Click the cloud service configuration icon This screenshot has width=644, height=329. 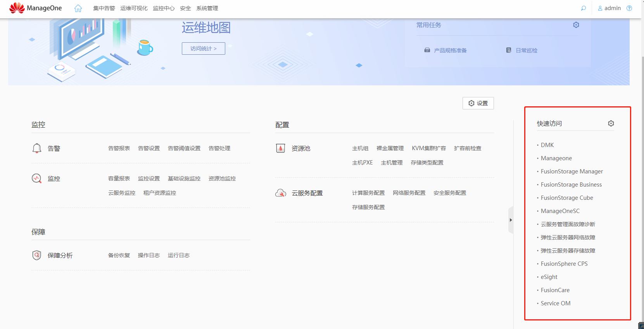(x=281, y=193)
